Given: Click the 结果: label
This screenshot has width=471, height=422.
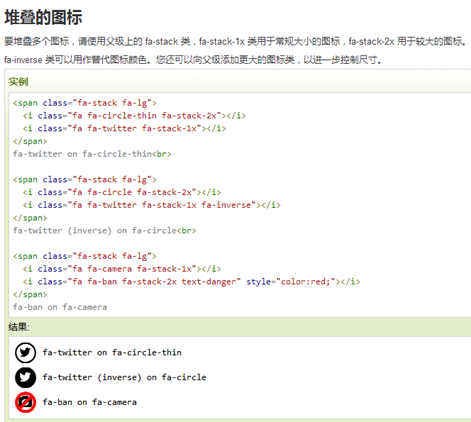Looking at the screenshot, I should [19, 327].
